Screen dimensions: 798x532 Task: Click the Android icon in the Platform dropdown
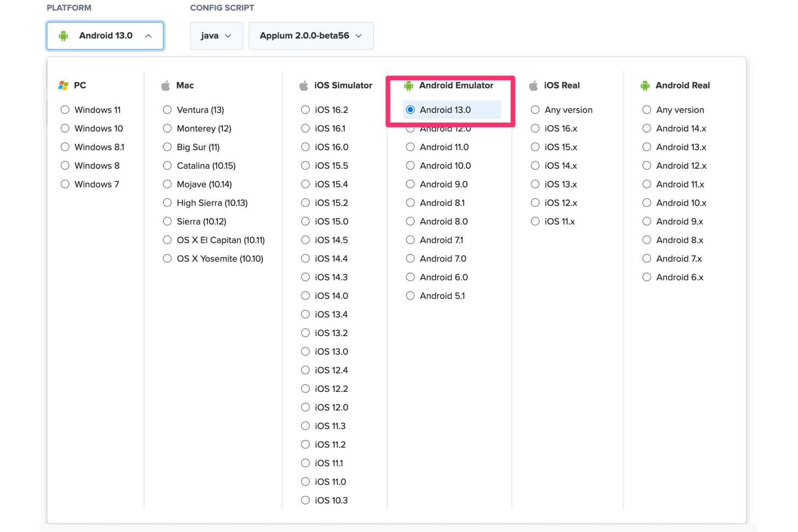(63, 36)
